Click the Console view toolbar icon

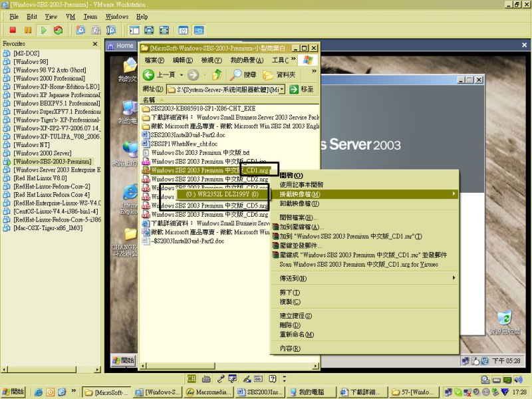point(199,30)
